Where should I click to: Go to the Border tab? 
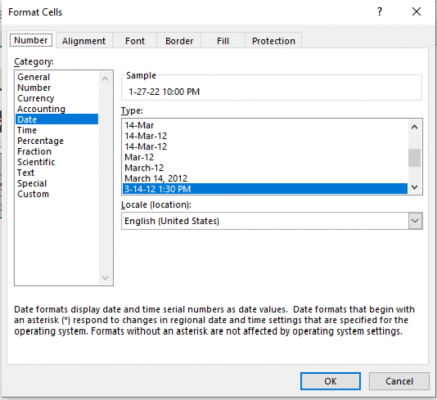click(x=179, y=41)
